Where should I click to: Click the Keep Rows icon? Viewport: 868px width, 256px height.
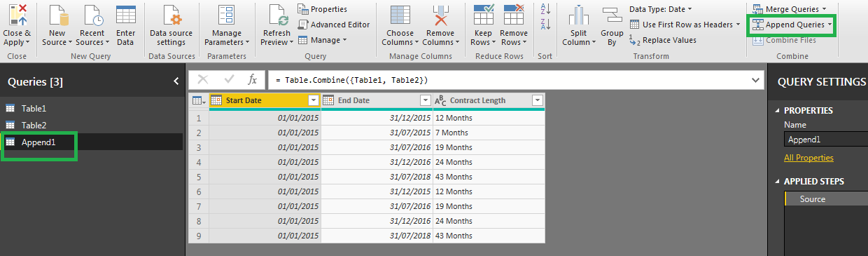[x=483, y=15]
